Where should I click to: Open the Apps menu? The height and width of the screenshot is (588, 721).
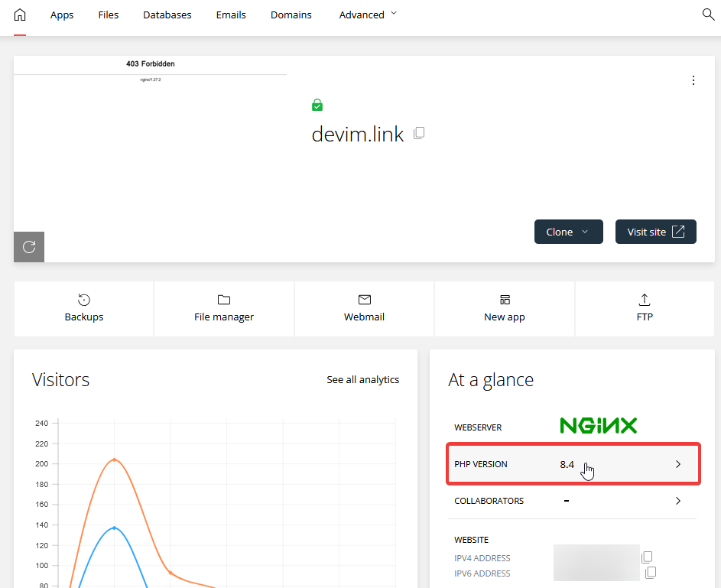pos(62,15)
